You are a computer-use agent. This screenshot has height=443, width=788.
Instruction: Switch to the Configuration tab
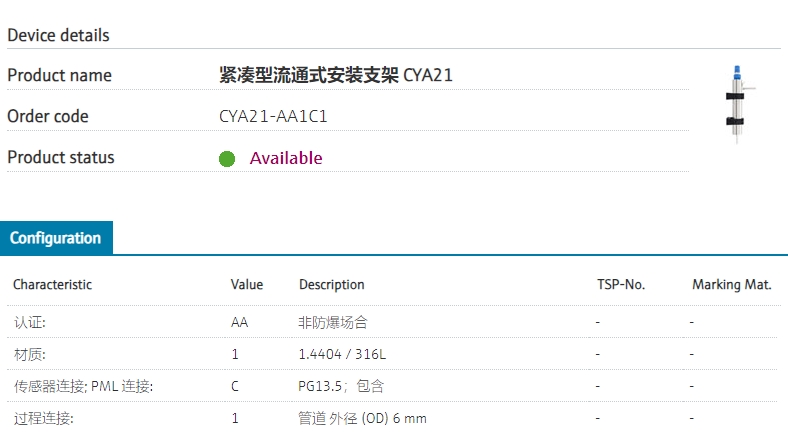tap(56, 238)
